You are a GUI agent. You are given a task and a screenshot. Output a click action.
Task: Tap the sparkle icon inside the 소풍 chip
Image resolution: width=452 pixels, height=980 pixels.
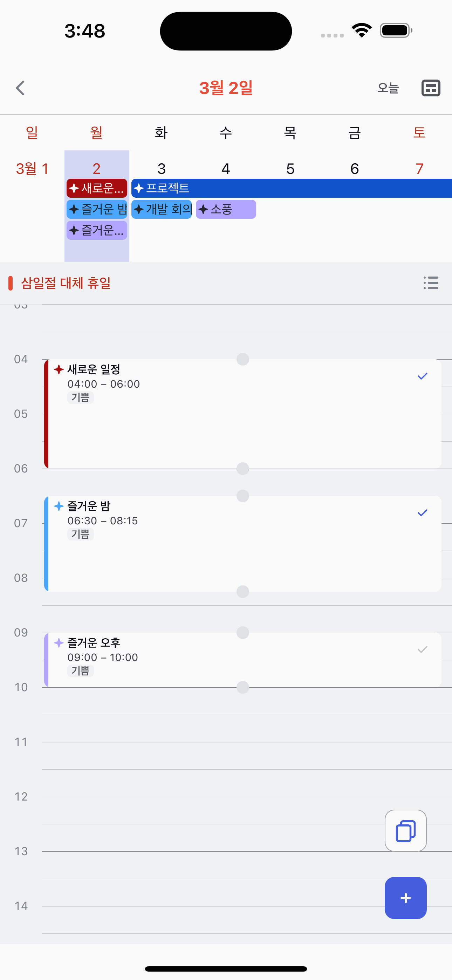tap(204, 209)
